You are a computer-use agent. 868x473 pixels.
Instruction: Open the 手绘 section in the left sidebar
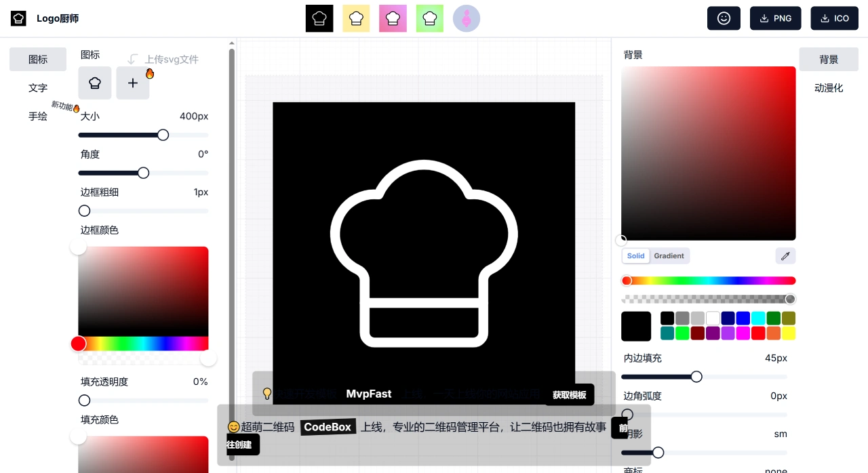[x=37, y=116]
